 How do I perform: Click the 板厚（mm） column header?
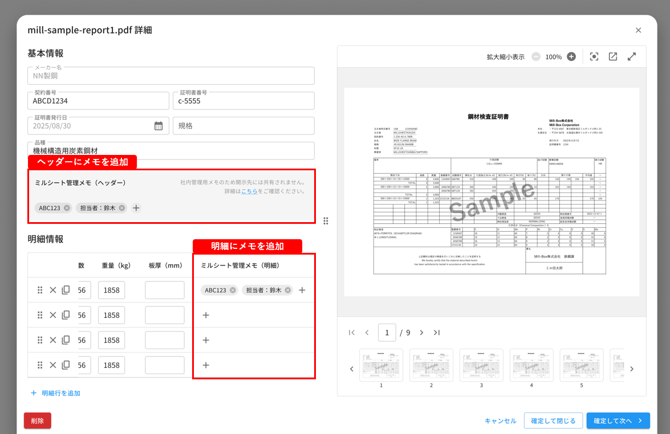pyautogui.click(x=165, y=266)
